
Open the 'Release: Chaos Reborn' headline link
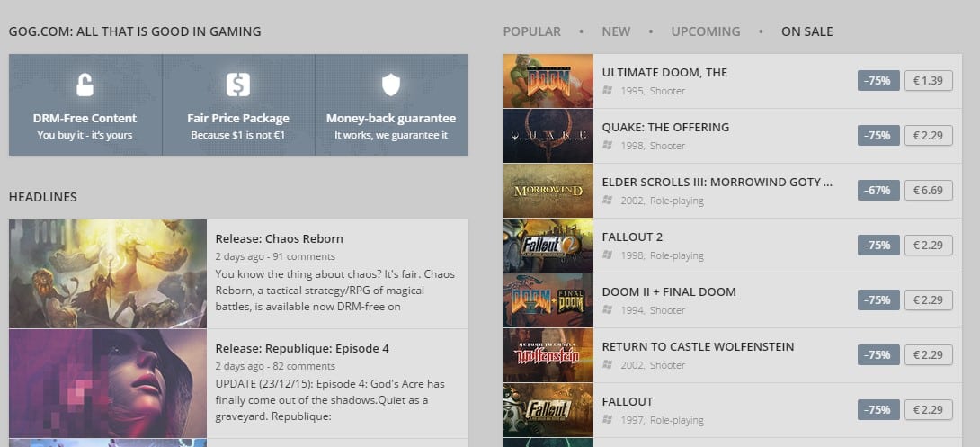click(279, 239)
